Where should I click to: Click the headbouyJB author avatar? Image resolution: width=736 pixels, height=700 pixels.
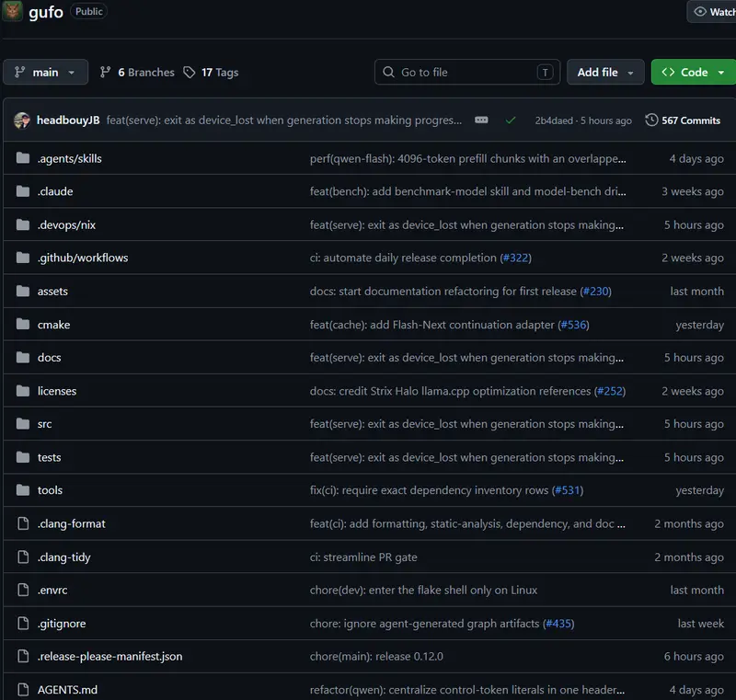click(22, 120)
